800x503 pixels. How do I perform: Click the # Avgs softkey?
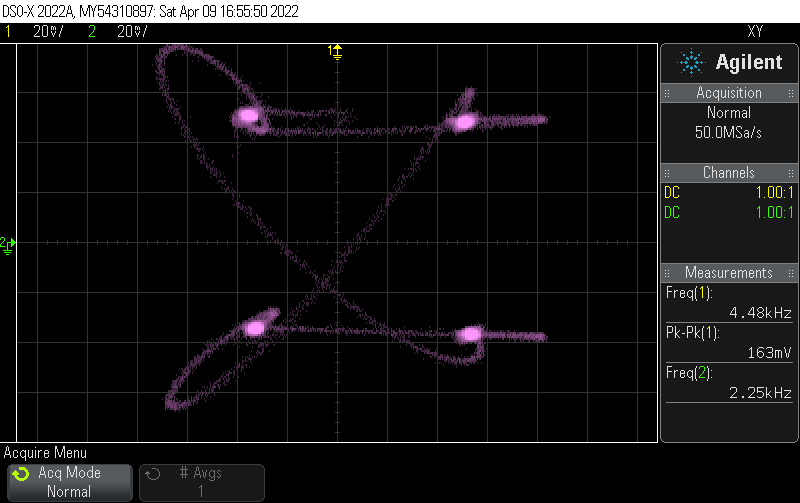pyautogui.click(x=202, y=483)
